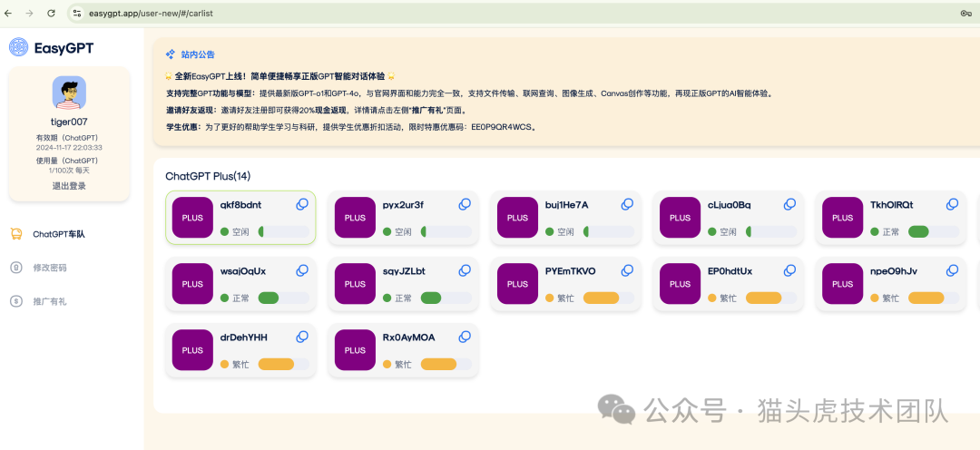The width and height of the screenshot is (980, 450).
Task: Click the chat icon on the npeO9hJv card
Action: pos(952,270)
